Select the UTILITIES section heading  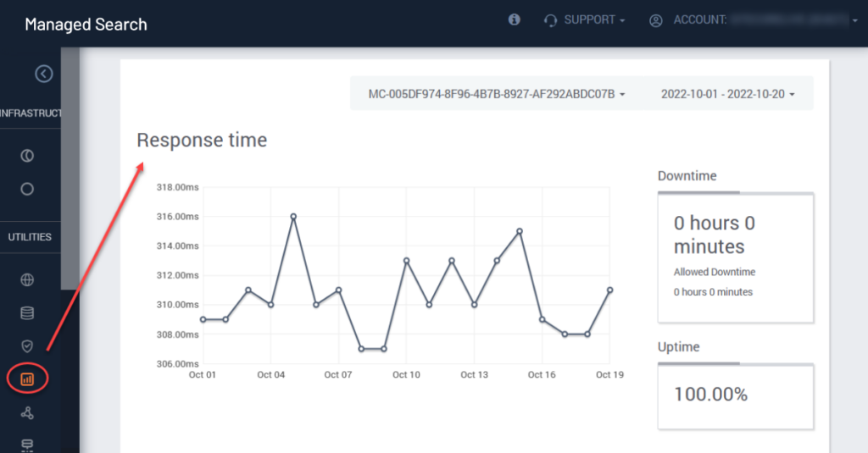click(x=30, y=237)
